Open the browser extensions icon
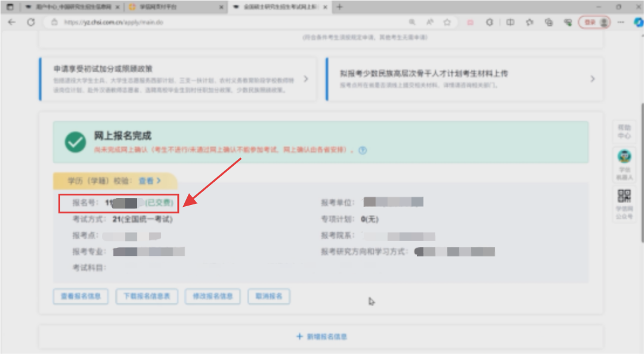This screenshot has width=644, height=354. 489,22
